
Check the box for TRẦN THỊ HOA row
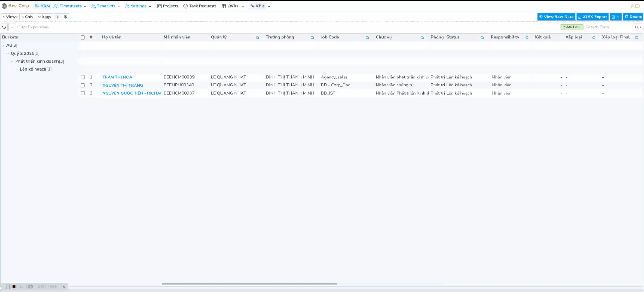pos(82,77)
